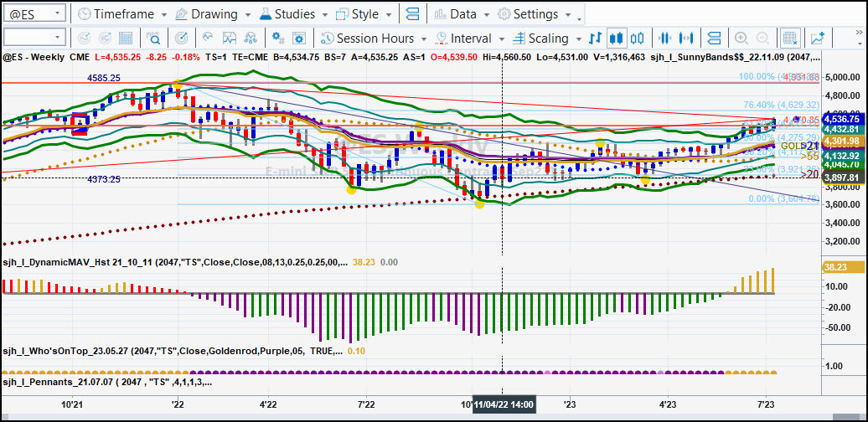Click the panels icon next to Style
Screen dimensions: 868x422
[412, 14]
